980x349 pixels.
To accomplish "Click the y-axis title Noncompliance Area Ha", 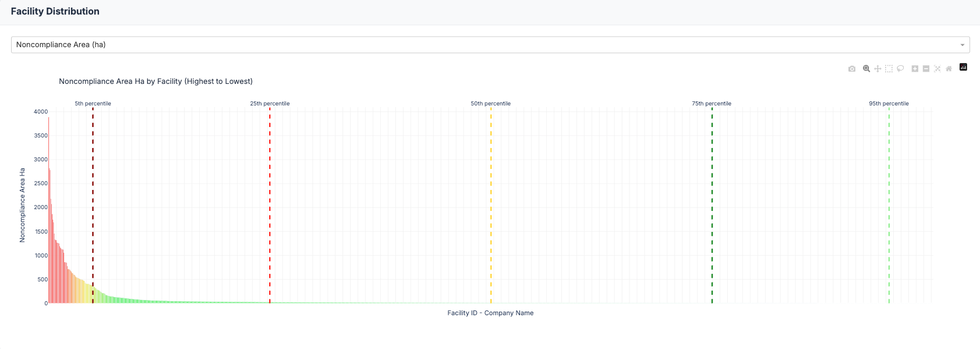I will [x=22, y=205].
